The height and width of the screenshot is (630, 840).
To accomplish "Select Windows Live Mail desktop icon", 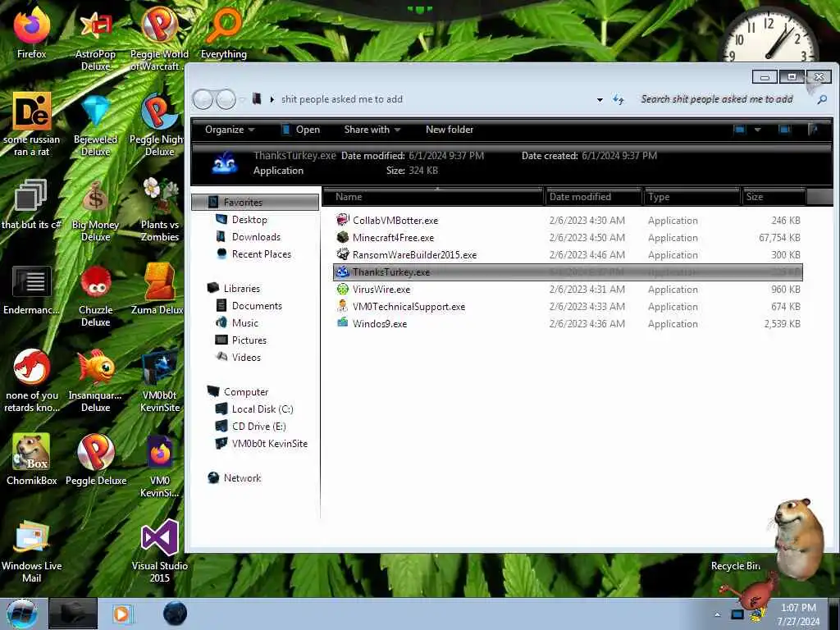I will (x=32, y=551).
